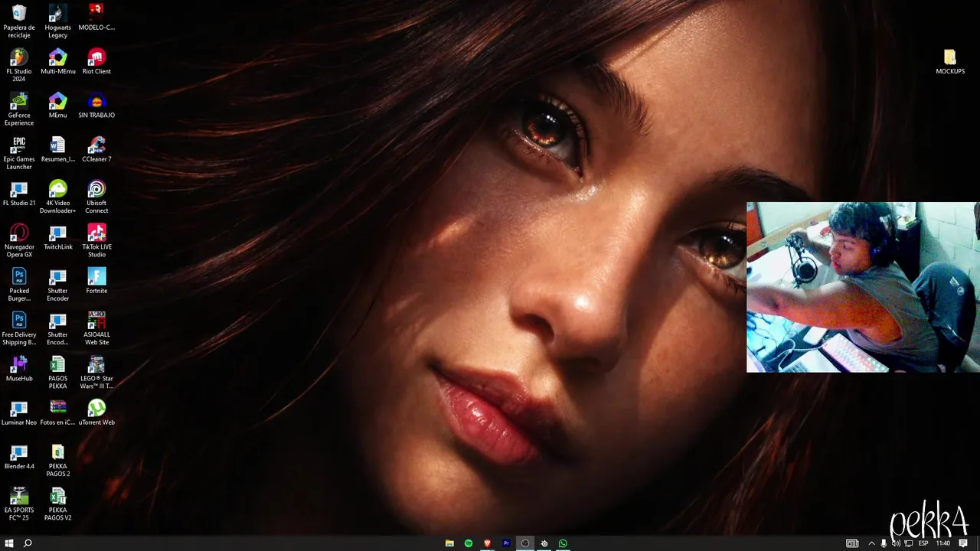
Task: Open Riot Client shortcut
Action: click(x=96, y=61)
